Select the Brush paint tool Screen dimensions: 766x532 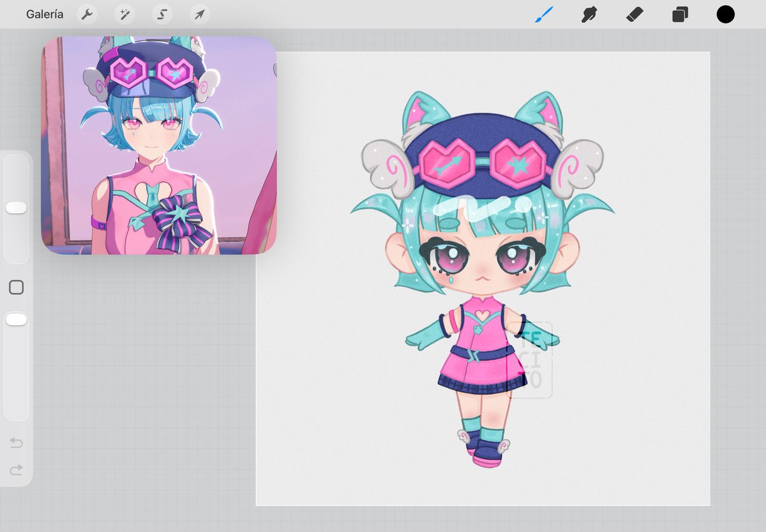coord(544,14)
